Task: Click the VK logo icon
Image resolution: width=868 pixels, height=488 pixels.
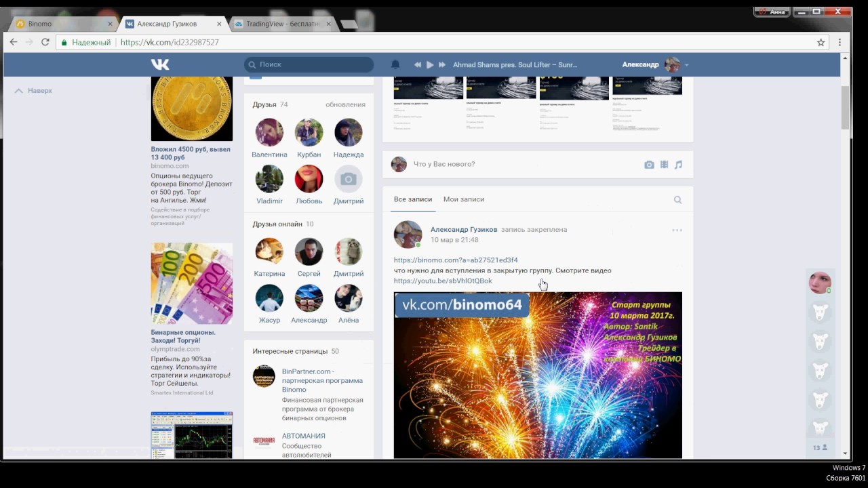Action: click(160, 64)
